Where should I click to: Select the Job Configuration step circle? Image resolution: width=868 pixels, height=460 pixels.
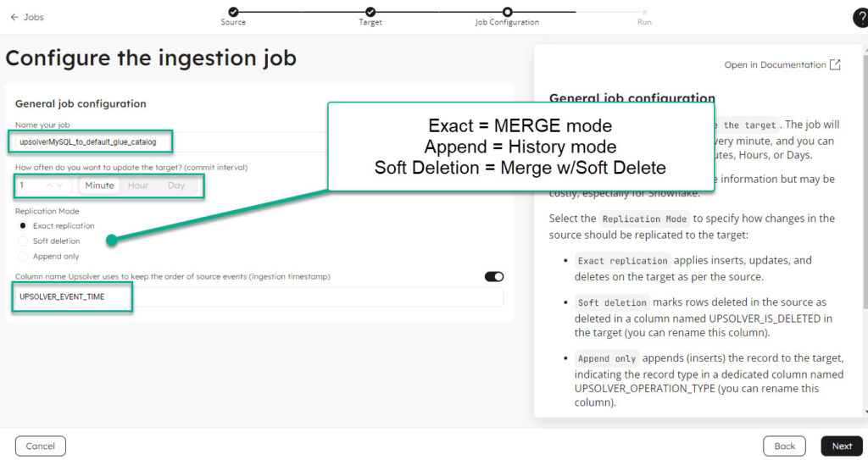pos(507,12)
